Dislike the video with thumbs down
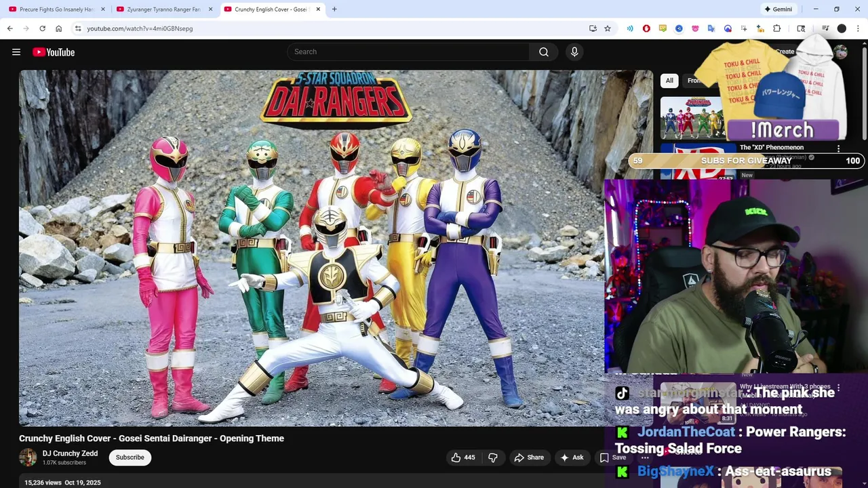 tap(493, 457)
